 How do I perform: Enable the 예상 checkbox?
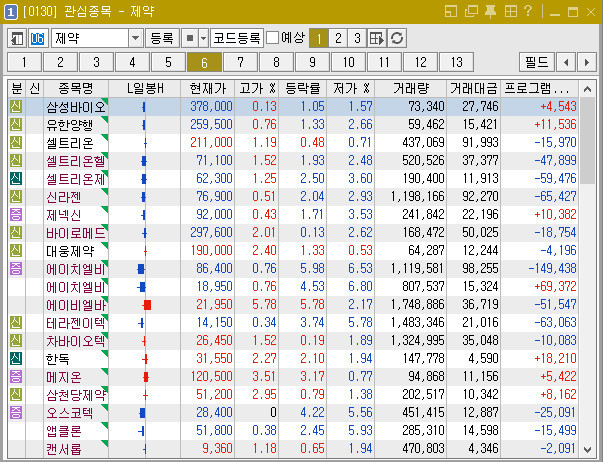click(x=273, y=38)
